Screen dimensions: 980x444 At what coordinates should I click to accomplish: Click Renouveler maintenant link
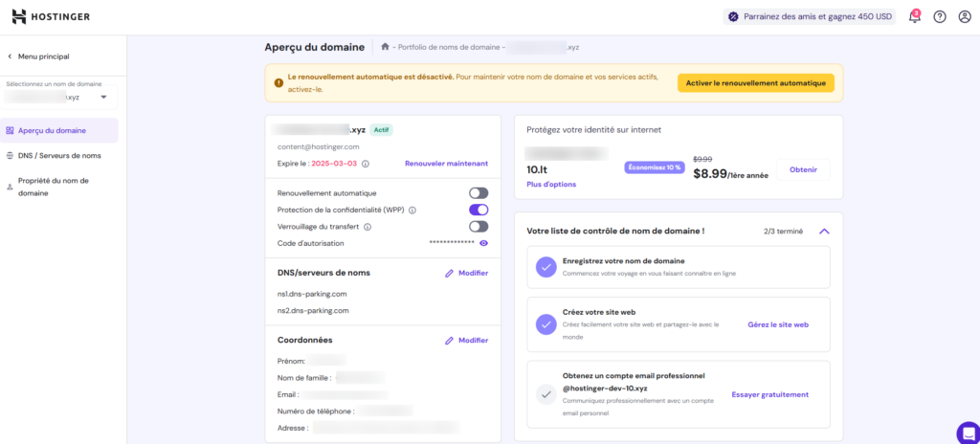(x=446, y=164)
